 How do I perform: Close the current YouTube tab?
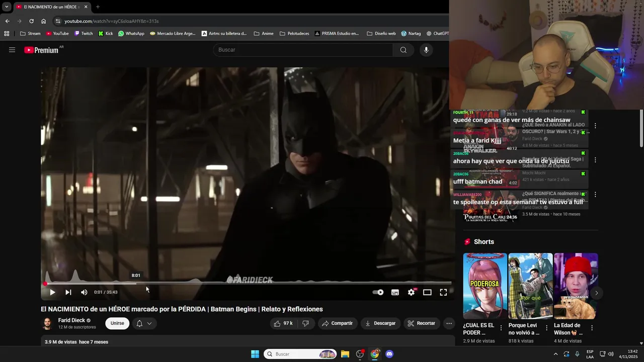click(86, 7)
